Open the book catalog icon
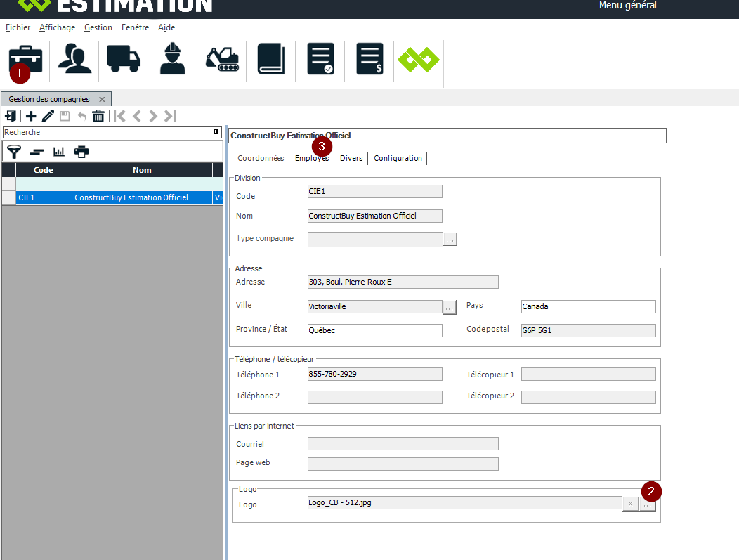Image resolution: width=739 pixels, height=560 pixels. coord(271,58)
